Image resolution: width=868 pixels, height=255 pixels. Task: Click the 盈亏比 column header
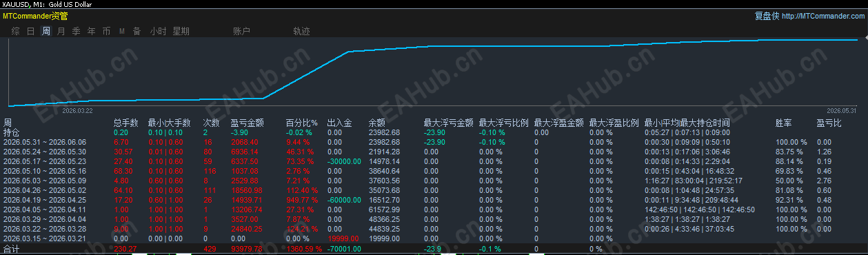point(829,123)
